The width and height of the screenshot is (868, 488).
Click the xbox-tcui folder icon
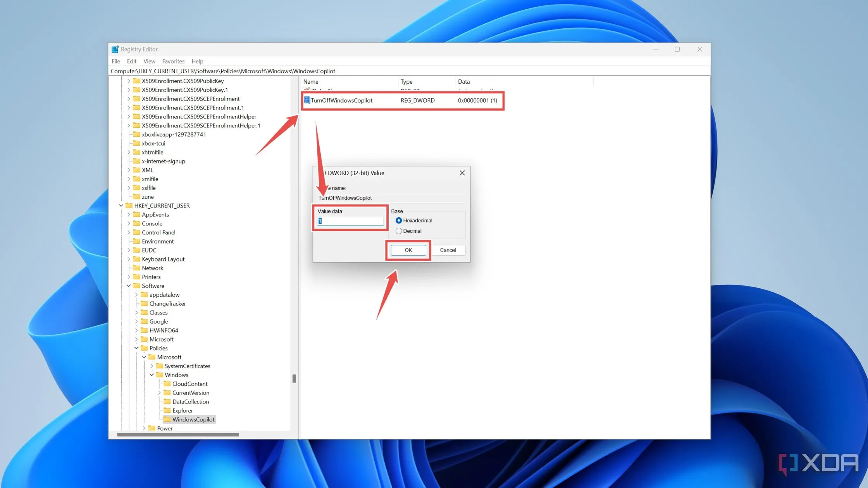tap(136, 143)
